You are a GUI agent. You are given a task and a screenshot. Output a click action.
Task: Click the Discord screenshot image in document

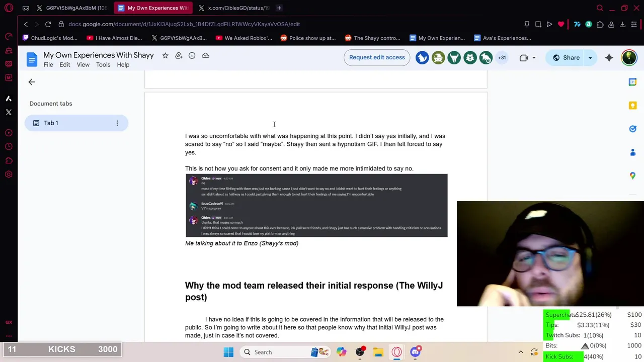coord(316,206)
